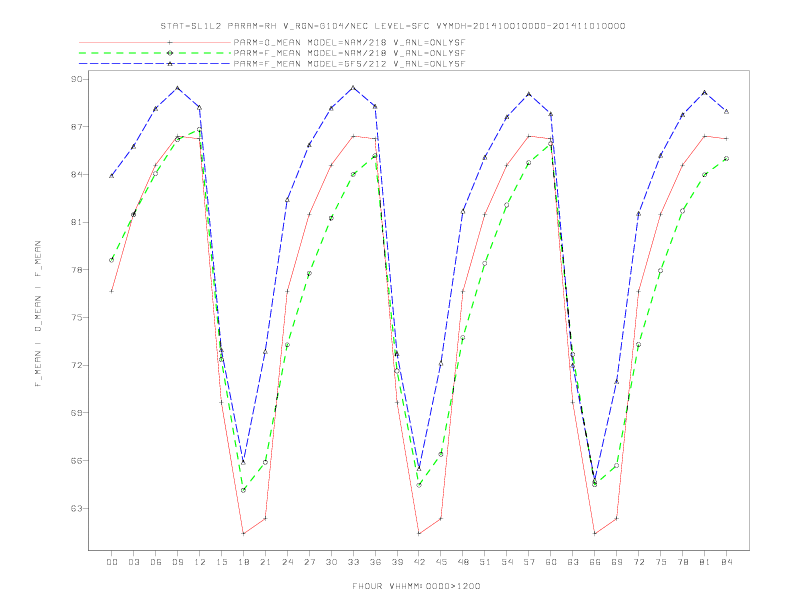Click x-axis forecast hour label 72

pyautogui.click(x=638, y=562)
